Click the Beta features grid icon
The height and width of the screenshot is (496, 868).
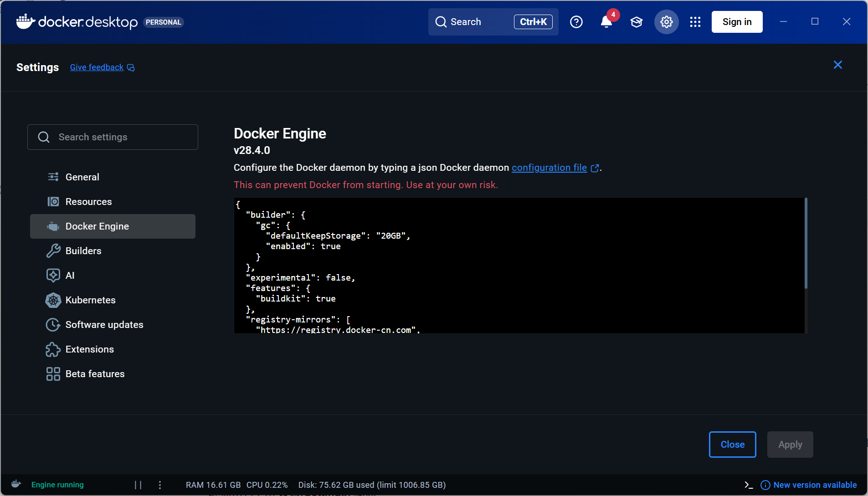[x=53, y=373]
